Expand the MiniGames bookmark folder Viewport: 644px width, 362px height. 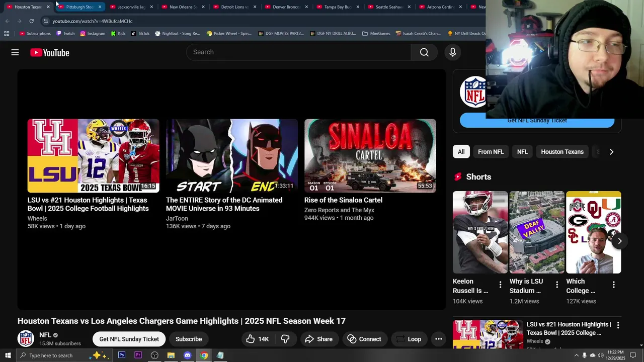coord(376,34)
